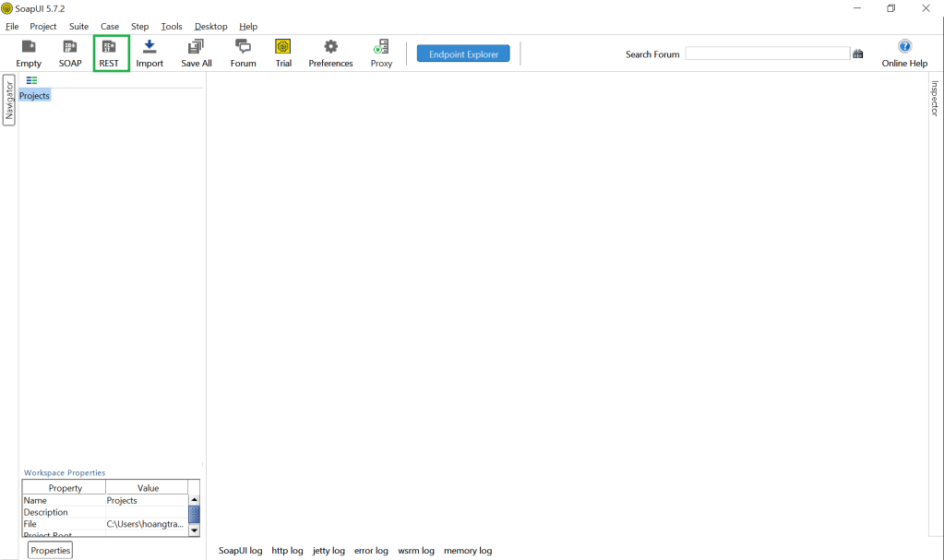Screen dimensions: 944x560
Task: Open the File menu
Action: pyautogui.click(x=12, y=27)
